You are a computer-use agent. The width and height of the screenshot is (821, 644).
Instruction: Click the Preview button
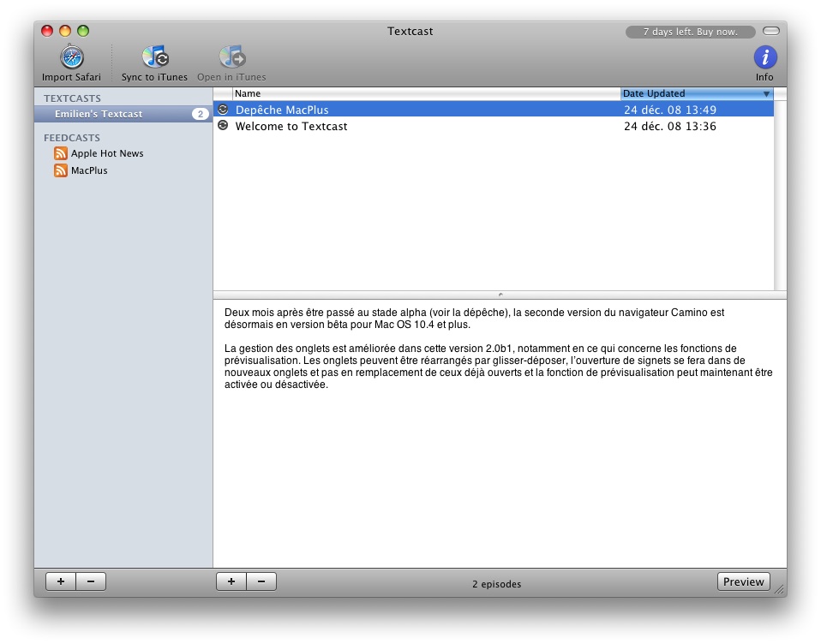click(x=743, y=581)
